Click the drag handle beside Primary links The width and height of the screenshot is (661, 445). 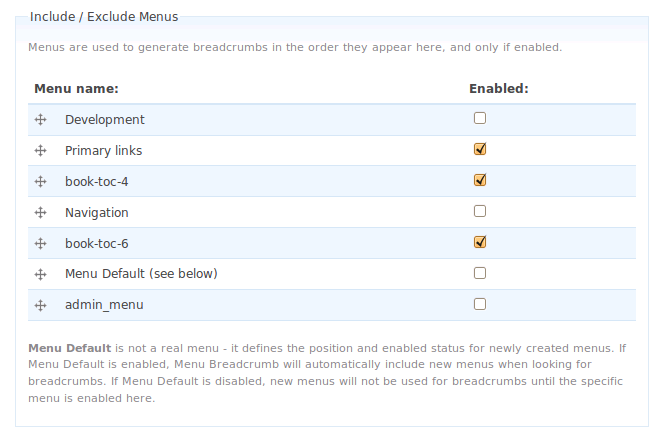click(x=41, y=151)
